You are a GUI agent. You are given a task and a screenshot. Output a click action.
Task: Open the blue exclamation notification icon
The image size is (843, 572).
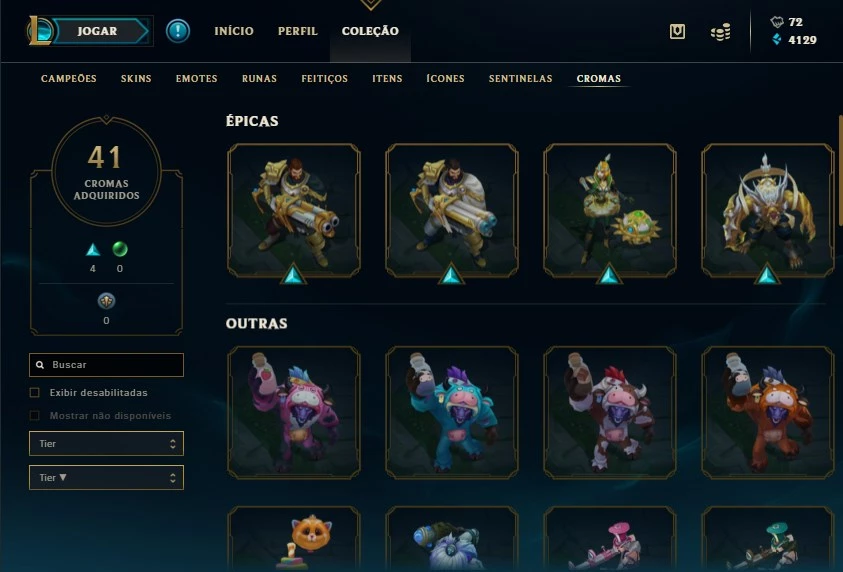(178, 31)
